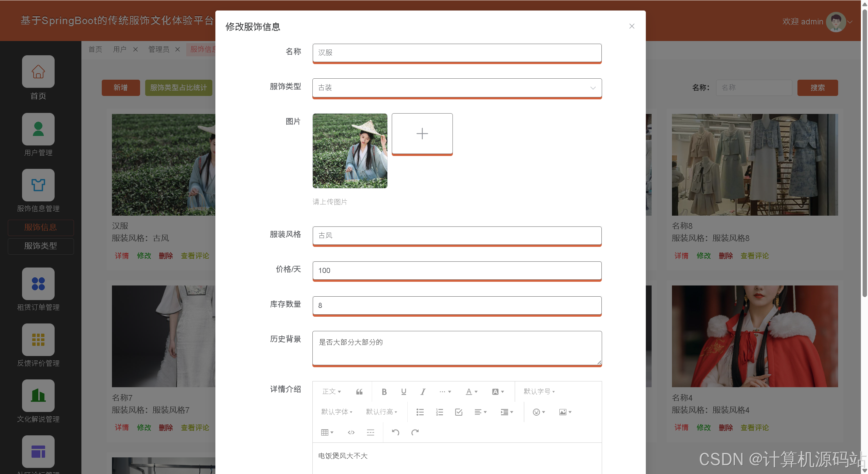Toggle underline formatting in the editor
Image resolution: width=868 pixels, height=474 pixels.
click(x=403, y=392)
